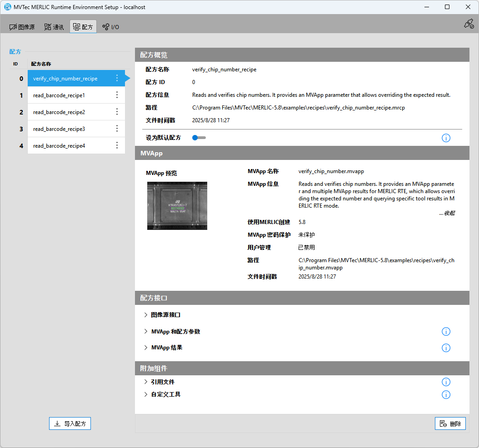Collapse MVApp info with the 收起 link

point(447,213)
